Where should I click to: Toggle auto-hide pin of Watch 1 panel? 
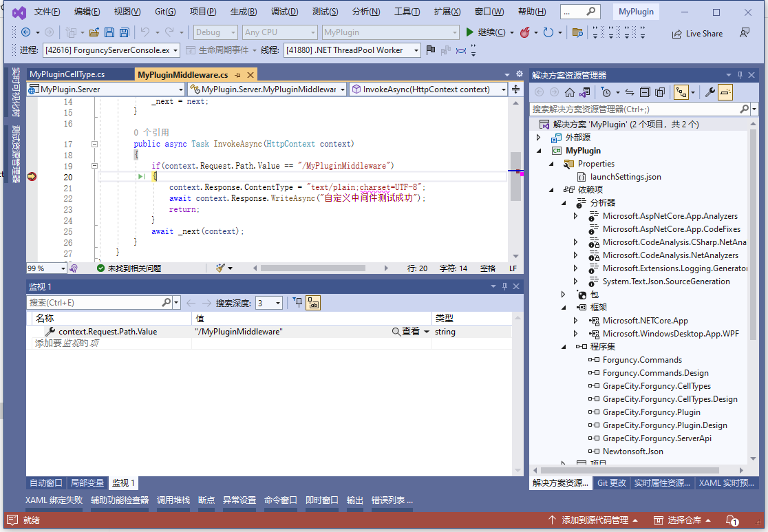[x=504, y=286]
